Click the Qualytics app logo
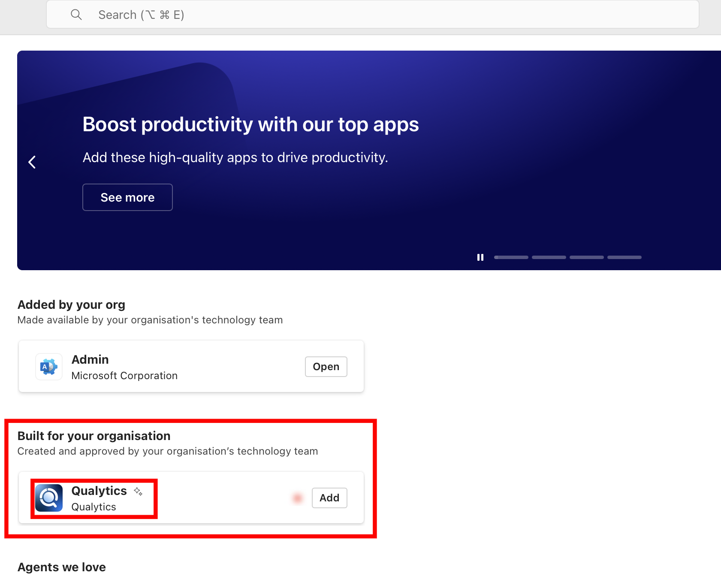The height and width of the screenshot is (588, 721). (49, 498)
